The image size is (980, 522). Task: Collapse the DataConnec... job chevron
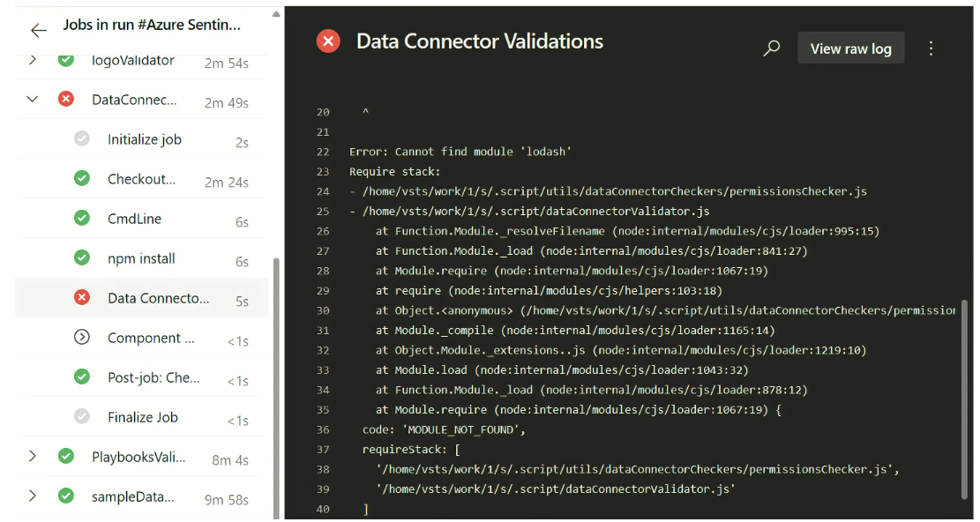pos(33,99)
